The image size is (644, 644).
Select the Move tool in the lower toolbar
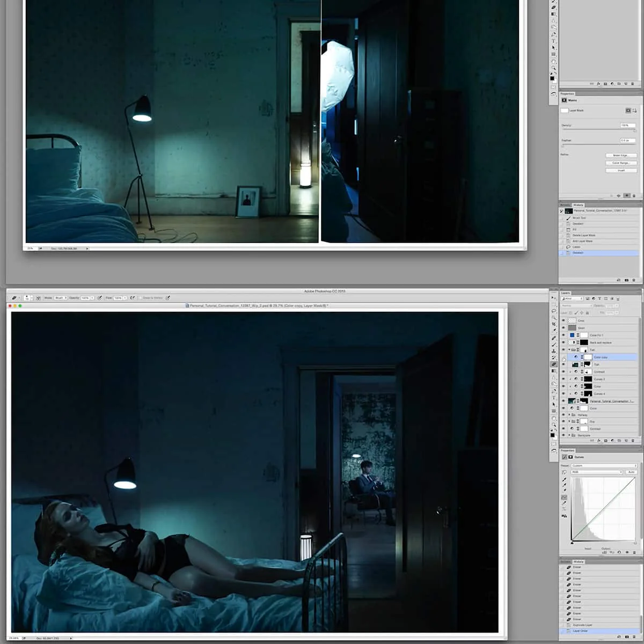tap(553, 298)
